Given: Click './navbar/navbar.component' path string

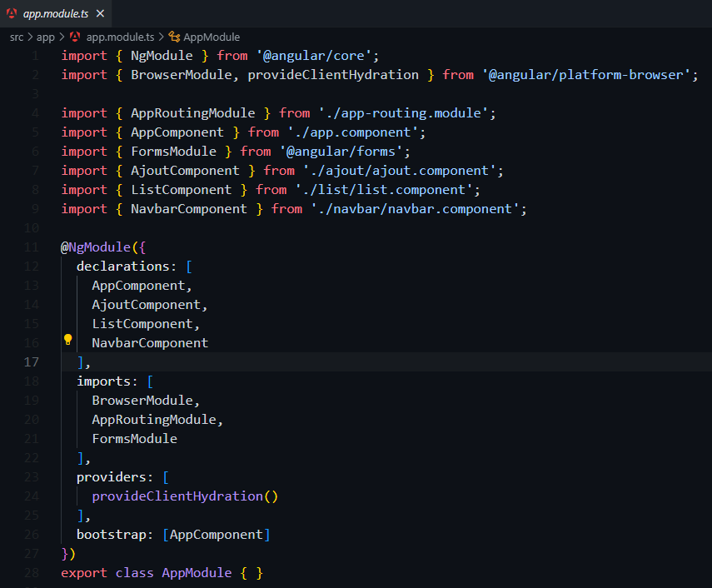Looking at the screenshot, I should tap(415, 209).
